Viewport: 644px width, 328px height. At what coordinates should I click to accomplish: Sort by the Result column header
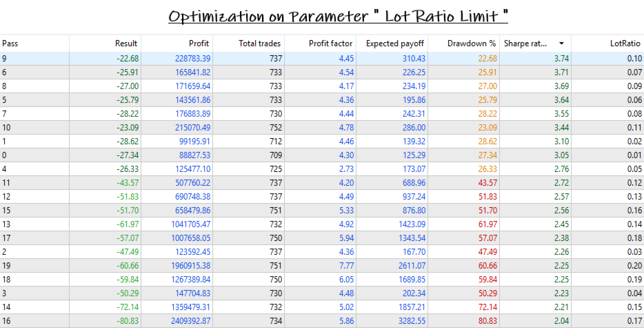[x=105, y=44]
